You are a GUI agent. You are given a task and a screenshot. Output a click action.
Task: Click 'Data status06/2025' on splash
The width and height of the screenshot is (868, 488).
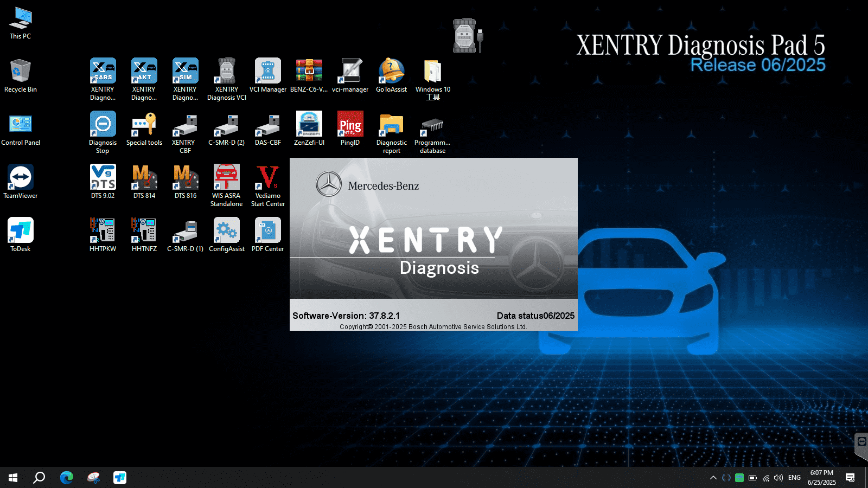(535, 316)
